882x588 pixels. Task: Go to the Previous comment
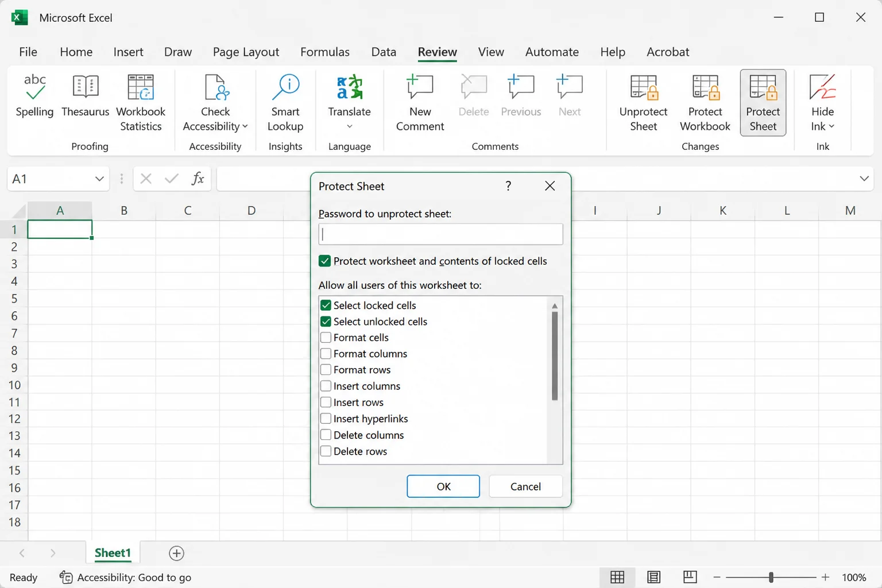point(521,95)
